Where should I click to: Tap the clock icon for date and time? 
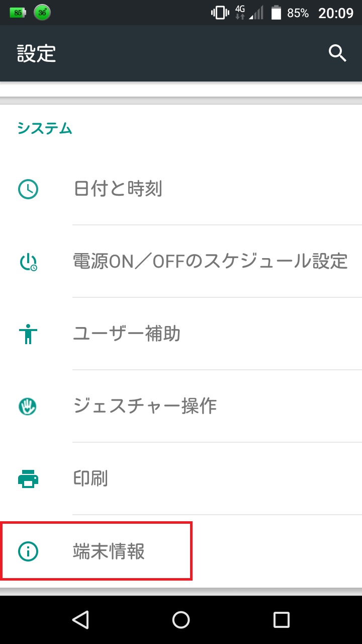28,189
